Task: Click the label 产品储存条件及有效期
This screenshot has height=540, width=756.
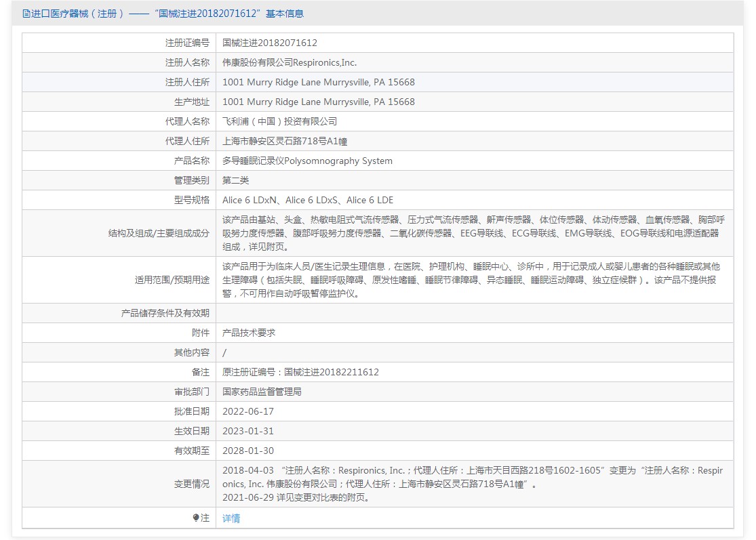Action: (x=165, y=313)
